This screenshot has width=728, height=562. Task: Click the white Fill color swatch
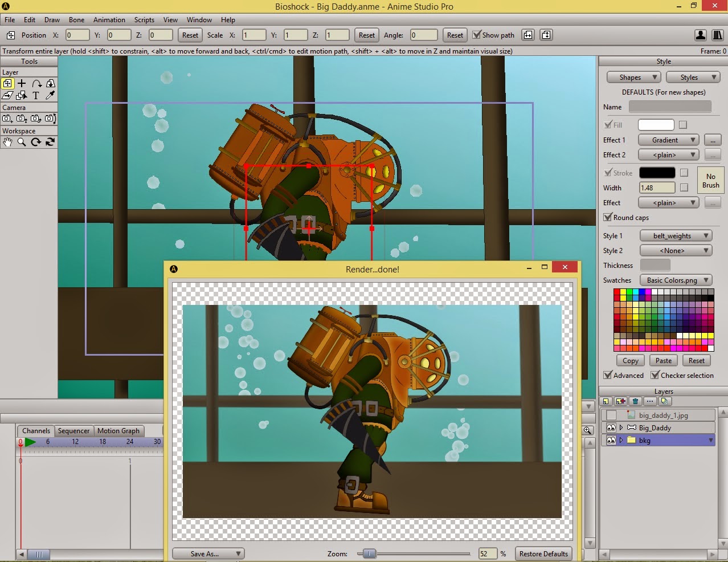(x=656, y=125)
